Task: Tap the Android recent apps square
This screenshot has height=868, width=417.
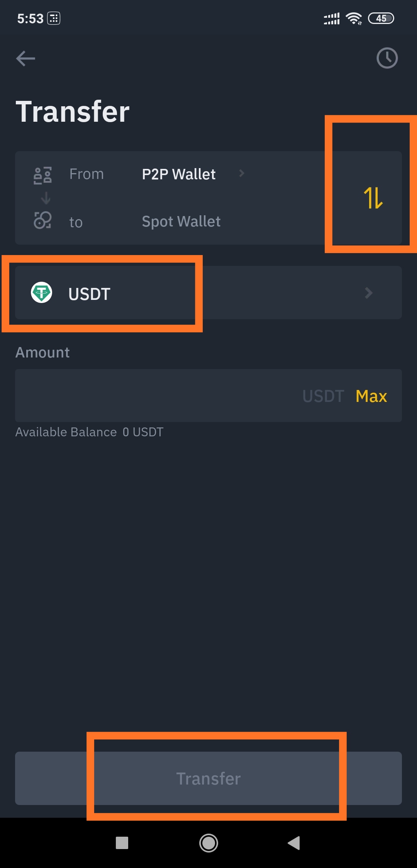Action: [x=122, y=843]
